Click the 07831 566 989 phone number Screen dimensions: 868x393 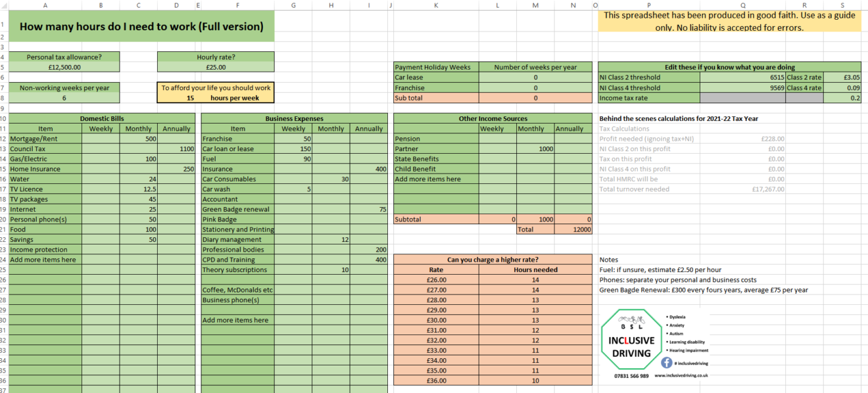pos(631,376)
